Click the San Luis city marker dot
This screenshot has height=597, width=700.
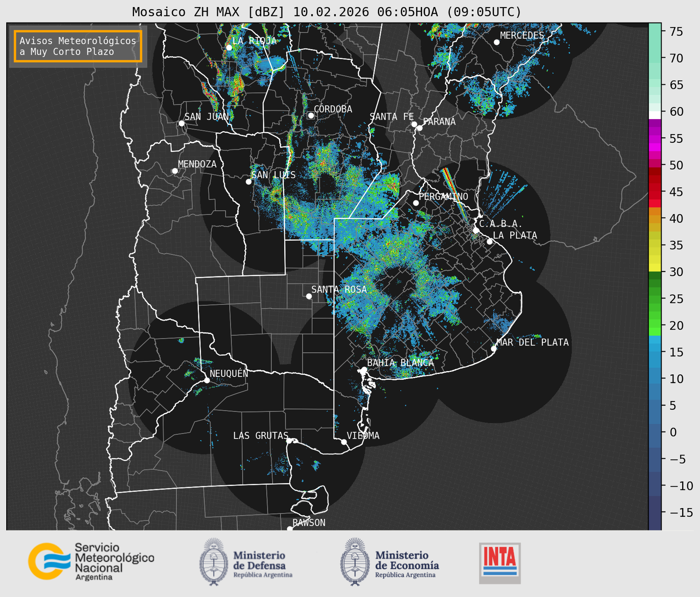[249, 182]
